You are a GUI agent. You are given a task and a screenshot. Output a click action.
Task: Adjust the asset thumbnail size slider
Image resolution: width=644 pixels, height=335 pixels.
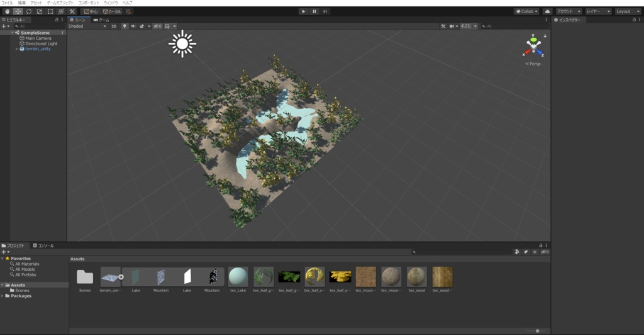point(537,331)
